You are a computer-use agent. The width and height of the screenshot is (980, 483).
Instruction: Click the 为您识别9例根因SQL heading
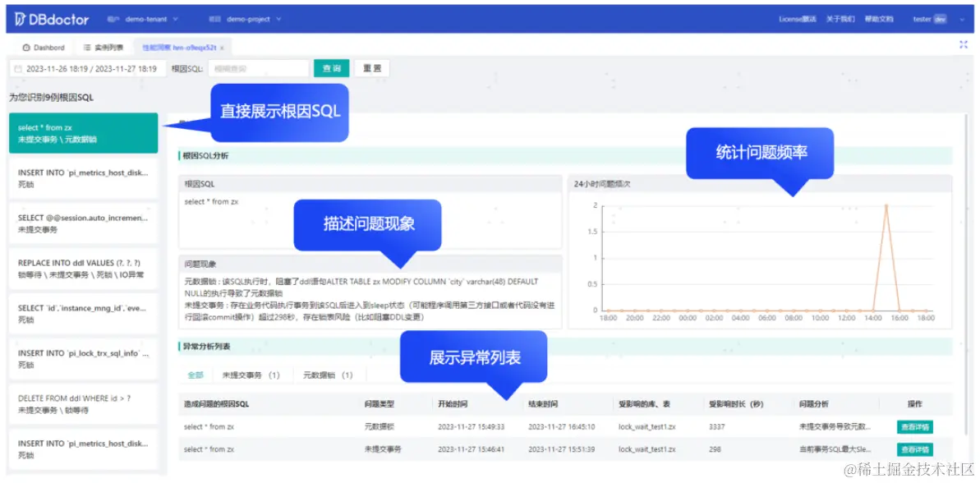click(52, 98)
